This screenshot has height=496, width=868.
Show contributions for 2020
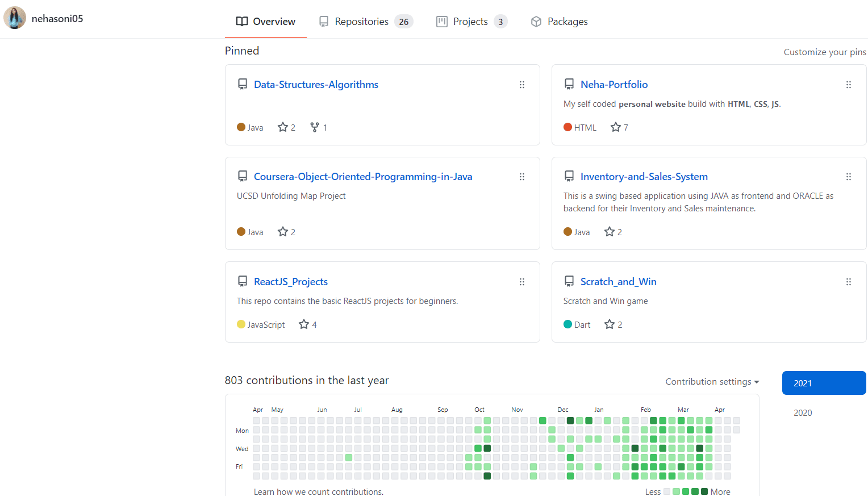(x=803, y=413)
